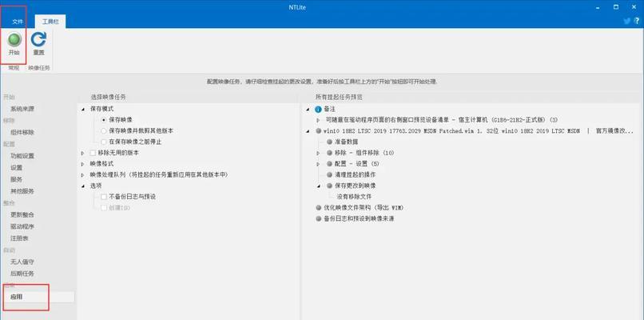Click the grey status dot beside 清理挂起的操作
644x320 pixels.
tap(329, 174)
